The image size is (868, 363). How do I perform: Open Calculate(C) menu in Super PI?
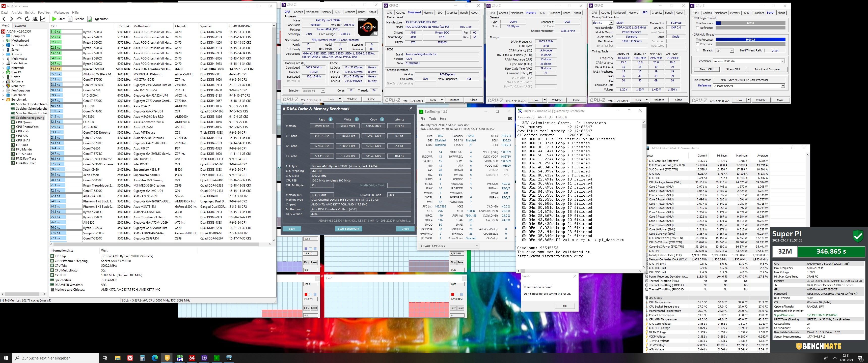526,117
